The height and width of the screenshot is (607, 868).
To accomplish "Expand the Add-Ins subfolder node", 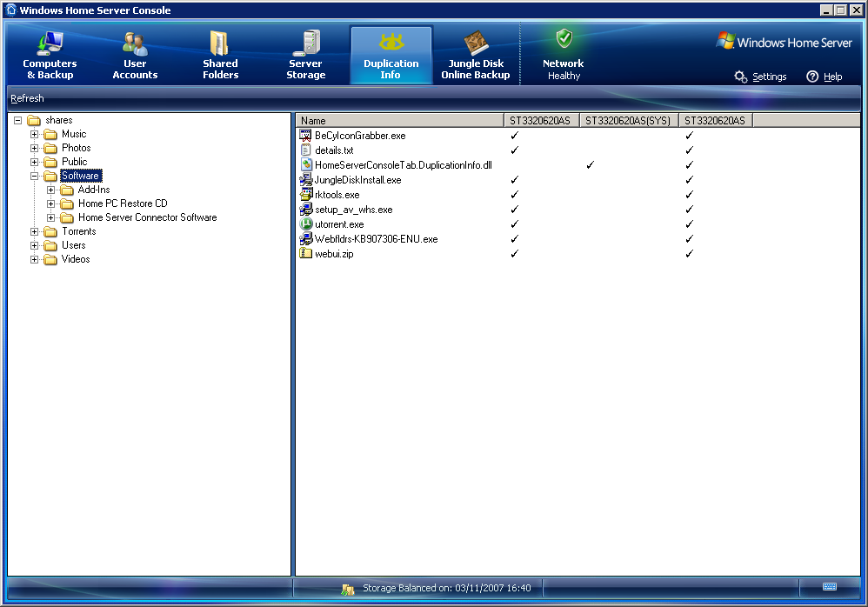I will pos(51,190).
